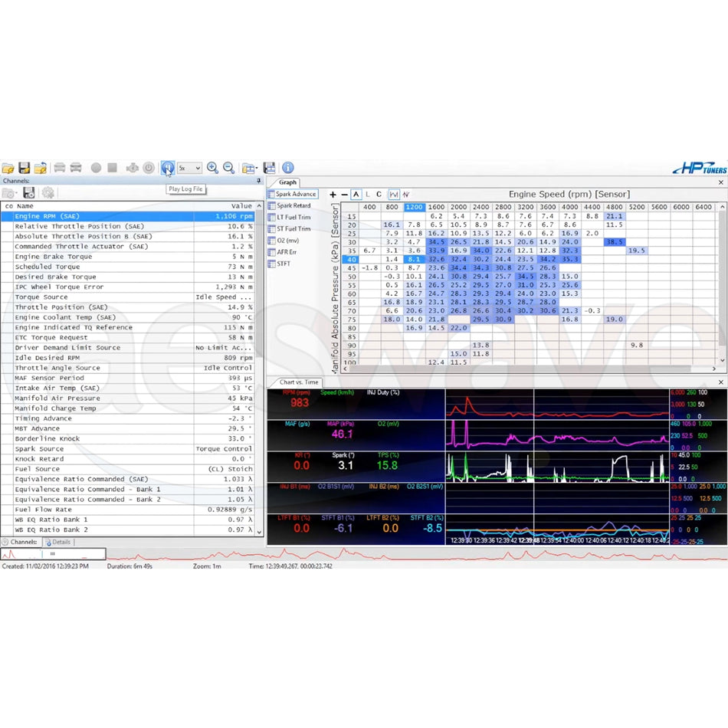Screen dimensions: 728x728
Task: Open the playback speed 5x dropdown
Action: pyautogui.click(x=196, y=167)
